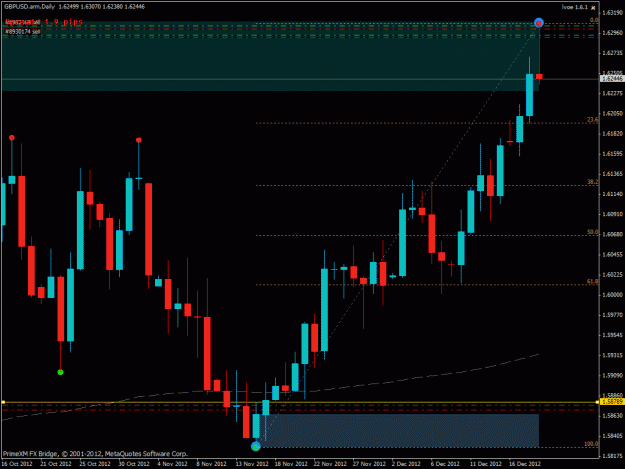This screenshot has width=625, height=469.
Task: Click the 1.60000 price scale label
Action: (613, 295)
